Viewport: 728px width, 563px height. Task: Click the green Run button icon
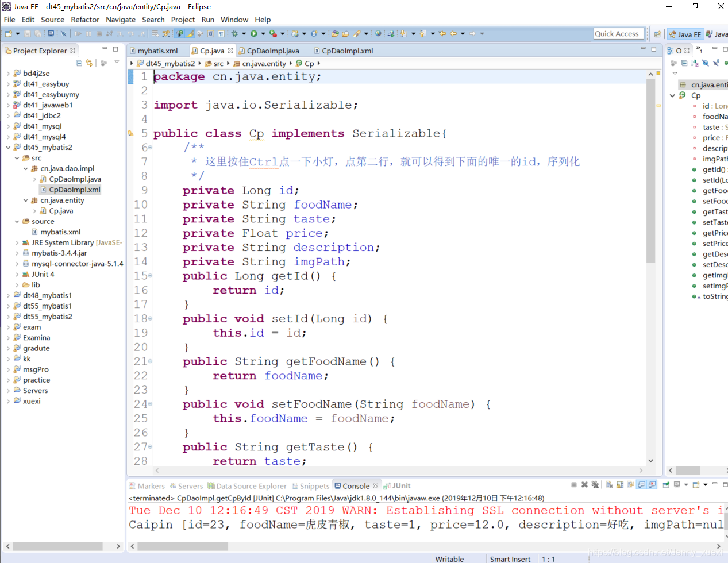click(x=253, y=34)
